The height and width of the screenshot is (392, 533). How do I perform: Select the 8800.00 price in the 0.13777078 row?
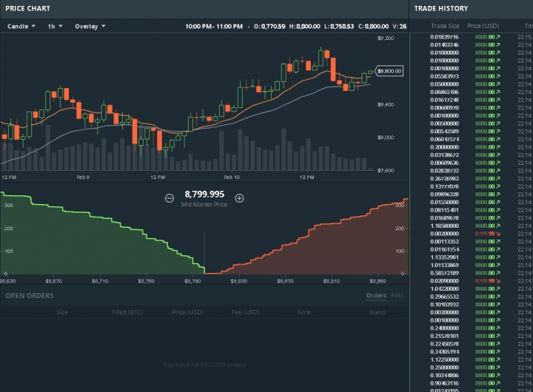485,186
